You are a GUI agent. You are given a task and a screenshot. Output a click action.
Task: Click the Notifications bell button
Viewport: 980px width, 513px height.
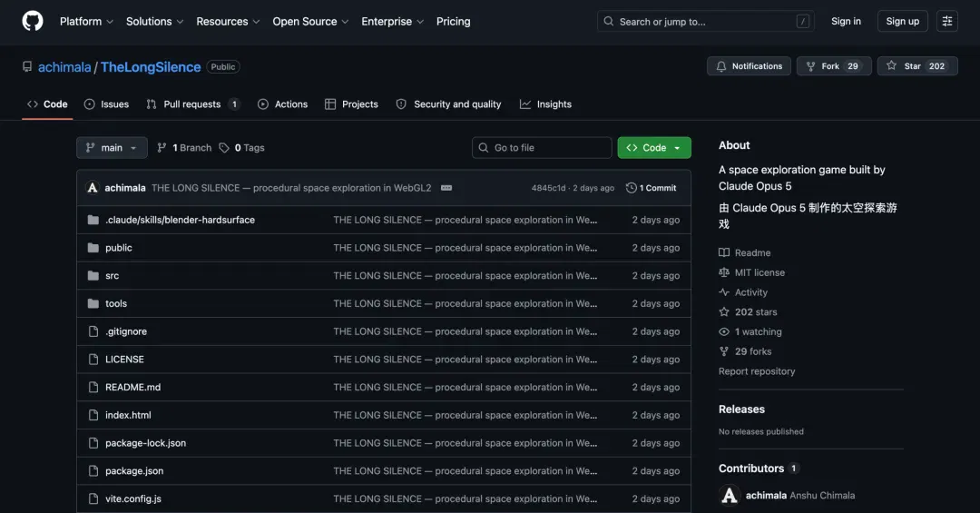[749, 66]
